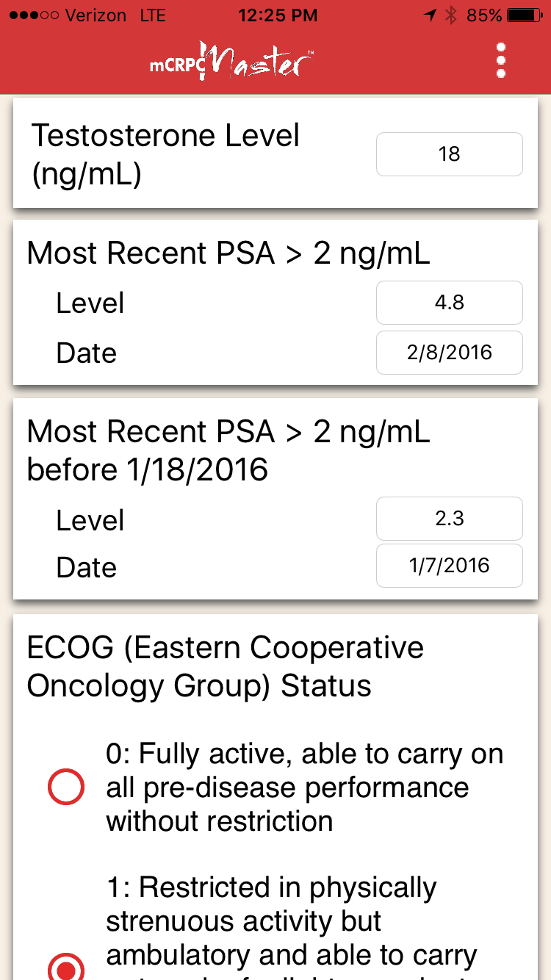Viewport: 551px width, 980px height.
Task: Edit the Testosterone Level value field
Action: 449,154
